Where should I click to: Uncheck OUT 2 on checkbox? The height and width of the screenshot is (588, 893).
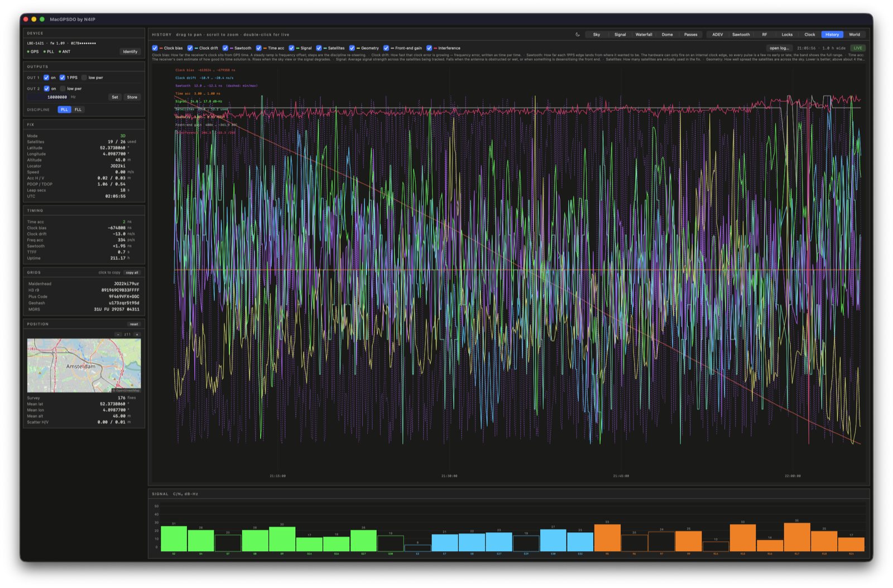tap(46, 89)
